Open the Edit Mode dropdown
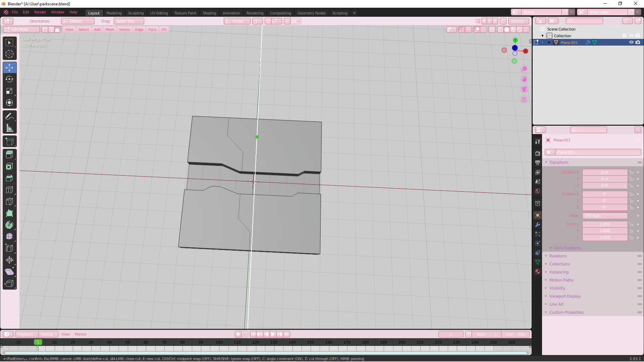This screenshot has width=644, height=362. (x=21, y=29)
